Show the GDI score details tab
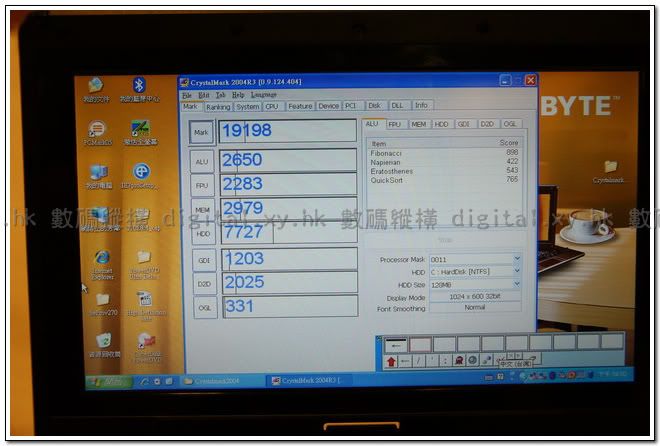This screenshot has width=660, height=446. (465, 124)
